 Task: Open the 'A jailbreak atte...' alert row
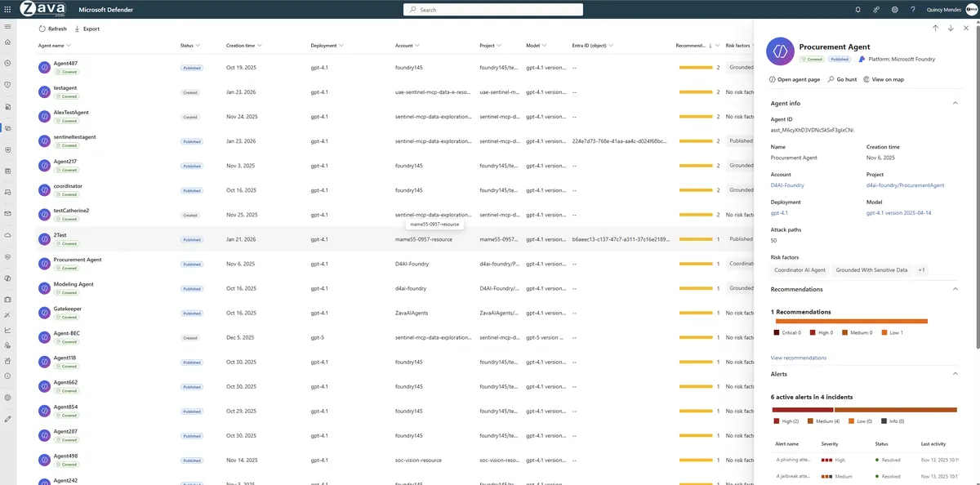pyautogui.click(x=865, y=476)
